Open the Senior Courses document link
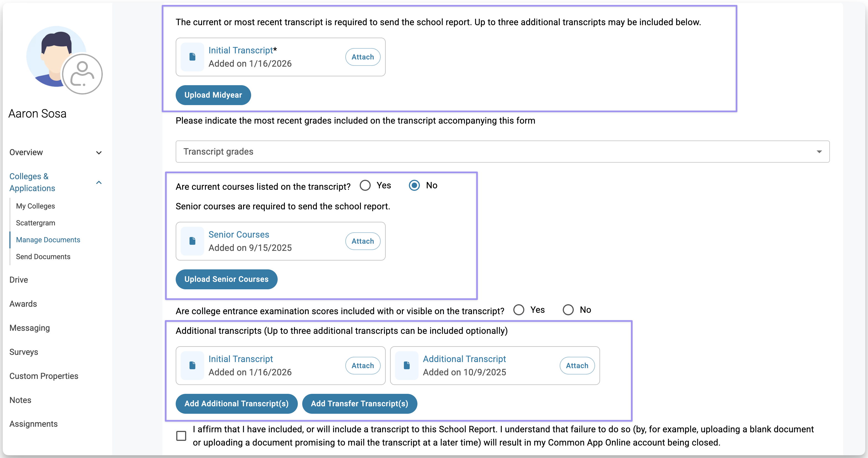This screenshot has height=458, width=868. [x=239, y=235]
